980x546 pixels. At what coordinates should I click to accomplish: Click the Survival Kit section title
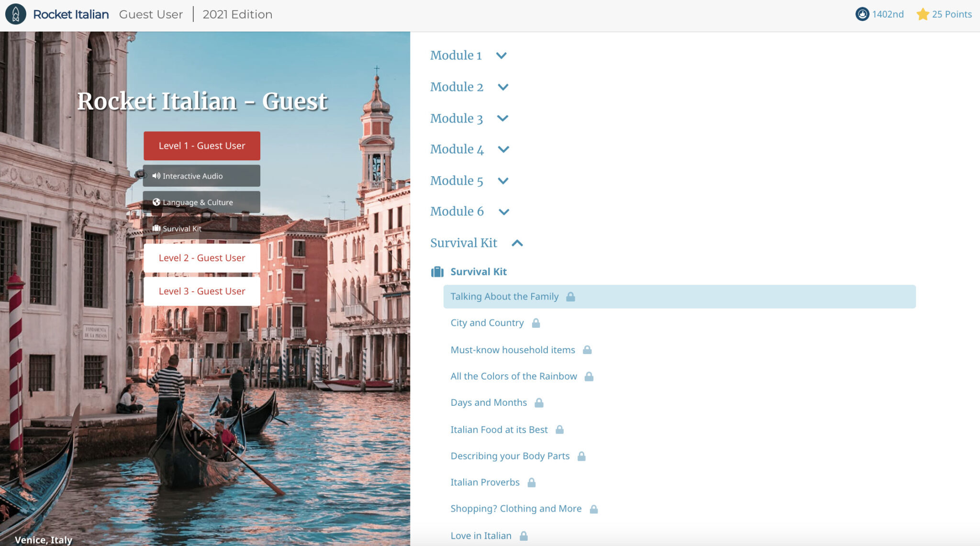(x=464, y=243)
